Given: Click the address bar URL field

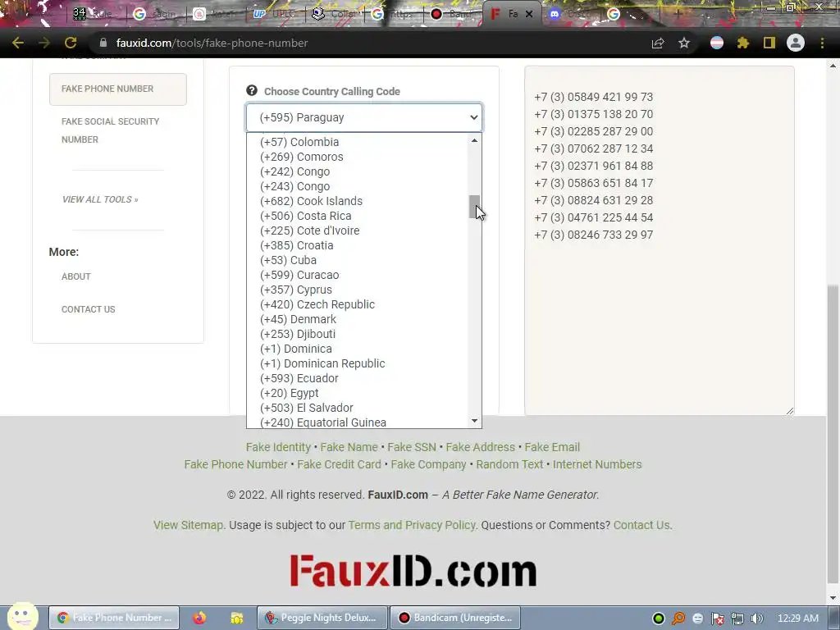Looking at the screenshot, I should pos(370,43).
